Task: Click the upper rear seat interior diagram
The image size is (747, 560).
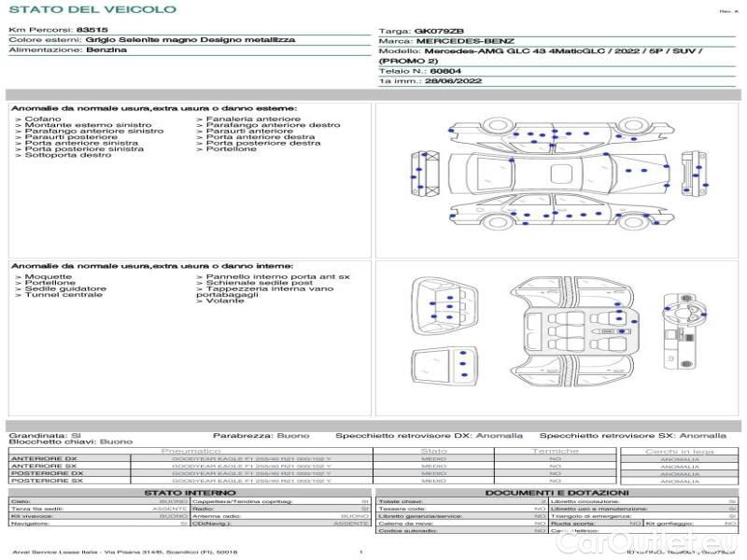Action: [444, 307]
